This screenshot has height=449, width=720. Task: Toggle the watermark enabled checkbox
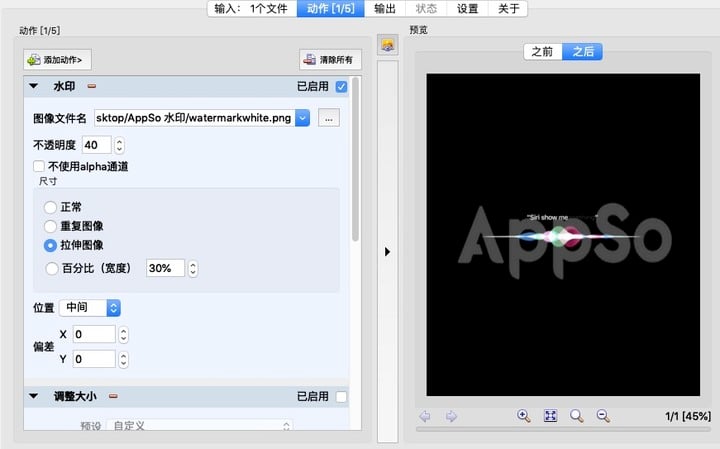pos(341,86)
